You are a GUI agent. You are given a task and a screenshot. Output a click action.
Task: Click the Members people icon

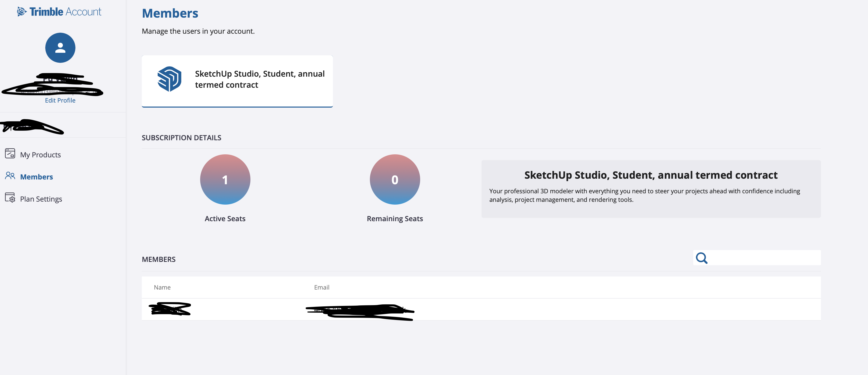pos(10,176)
